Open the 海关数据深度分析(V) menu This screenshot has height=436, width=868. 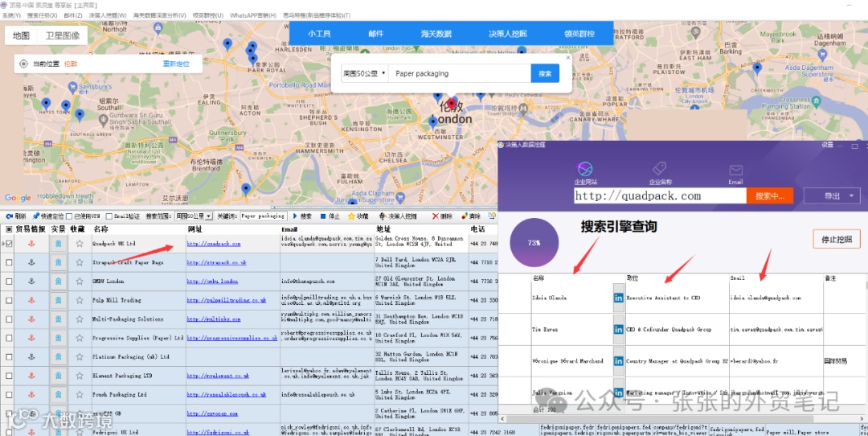click(x=159, y=15)
